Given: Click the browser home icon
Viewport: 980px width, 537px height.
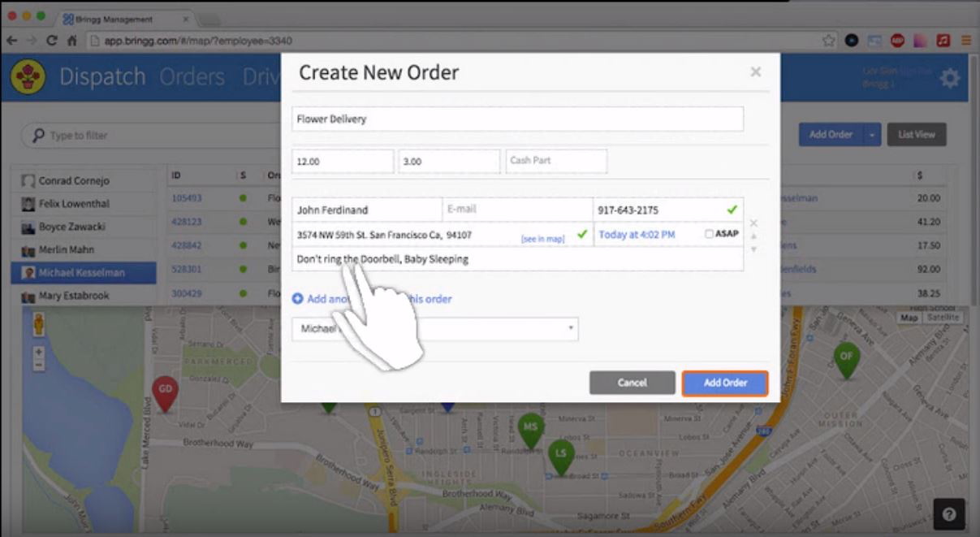Looking at the screenshot, I should tap(72, 40).
